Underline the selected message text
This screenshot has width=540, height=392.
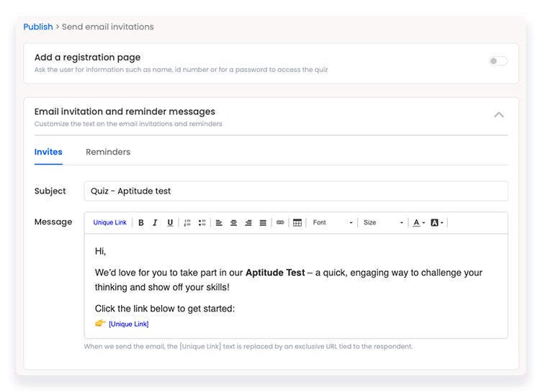[170, 223]
